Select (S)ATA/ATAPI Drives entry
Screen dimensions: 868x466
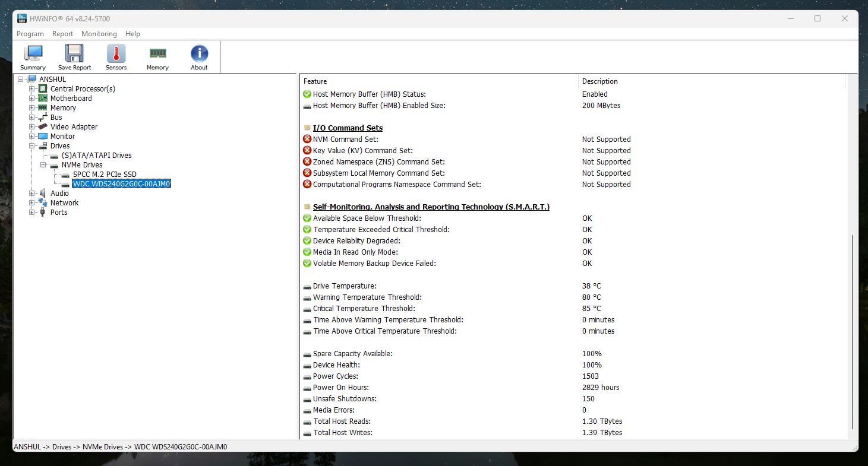(96, 156)
